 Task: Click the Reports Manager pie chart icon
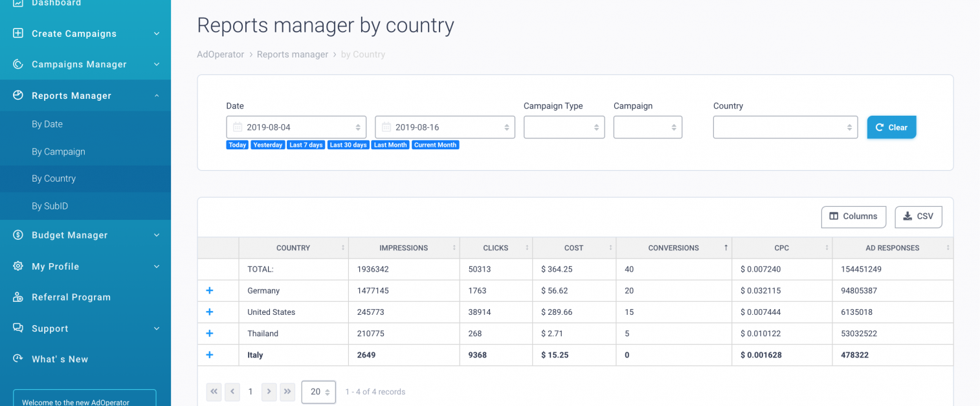tap(18, 95)
